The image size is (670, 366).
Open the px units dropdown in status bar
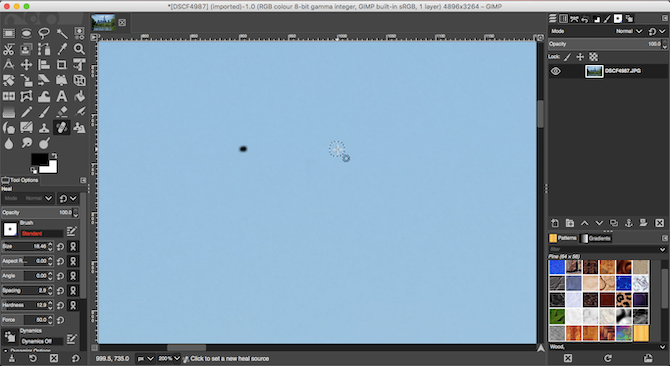[x=145, y=359]
